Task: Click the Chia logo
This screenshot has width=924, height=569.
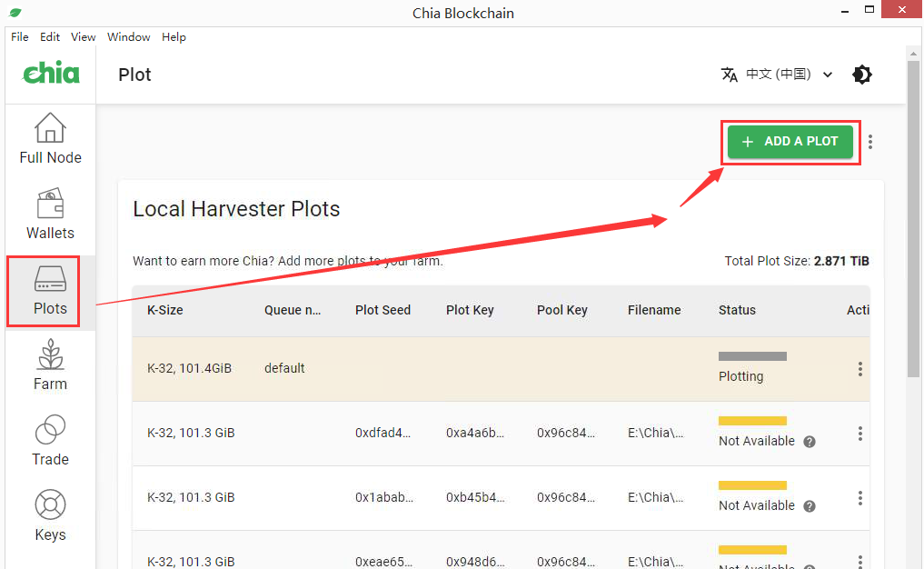Action: tap(51, 74)
